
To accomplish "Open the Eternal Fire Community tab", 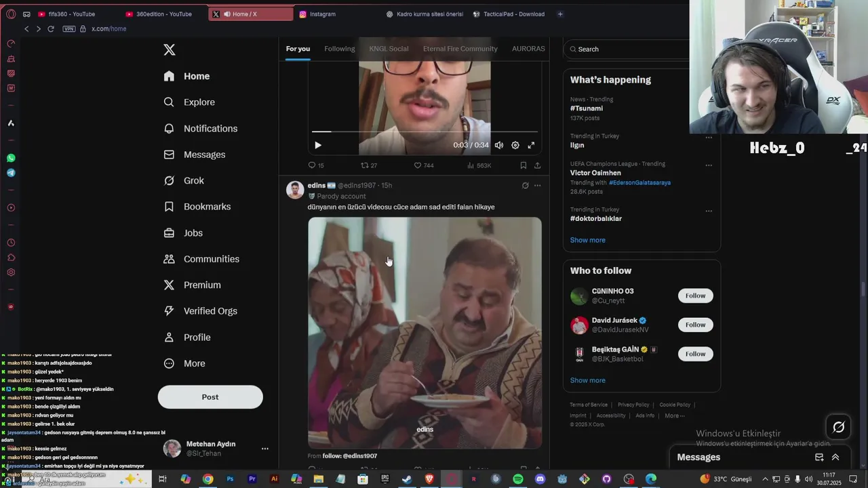I will 460,49.
